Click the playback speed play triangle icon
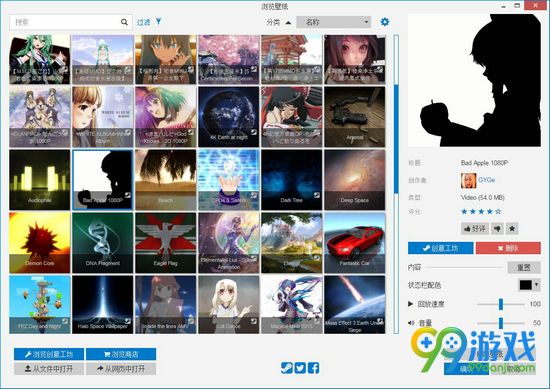Screen dimensions: 550x389 [x=410, y=304]
